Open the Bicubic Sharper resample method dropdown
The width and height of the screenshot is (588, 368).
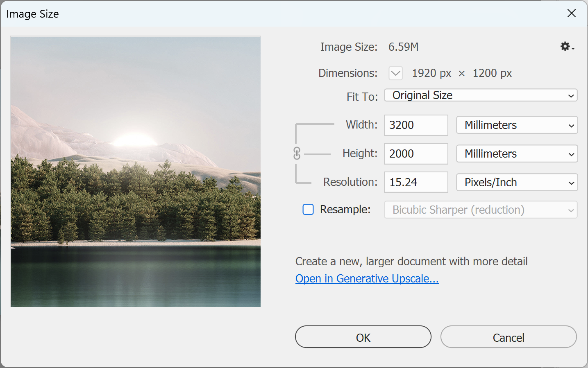point(481,210)
